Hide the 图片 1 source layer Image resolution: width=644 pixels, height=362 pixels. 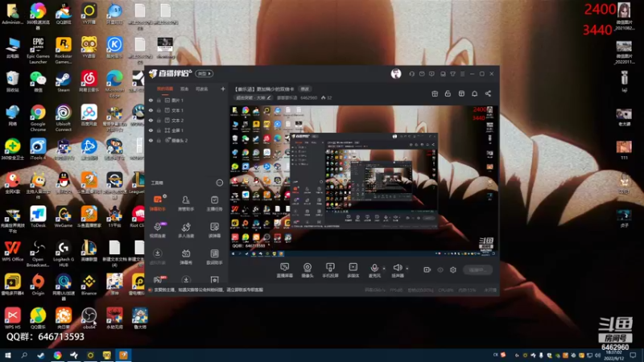tap(151, 100)
